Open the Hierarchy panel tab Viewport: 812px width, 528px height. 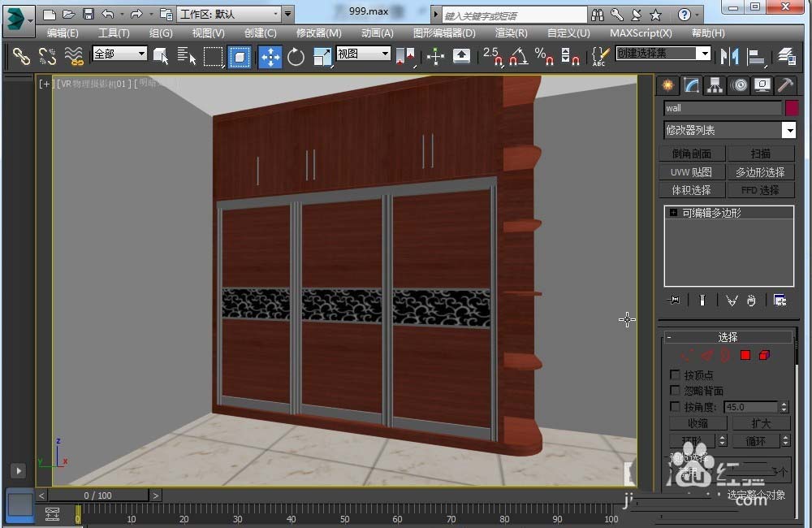(715, 85)
